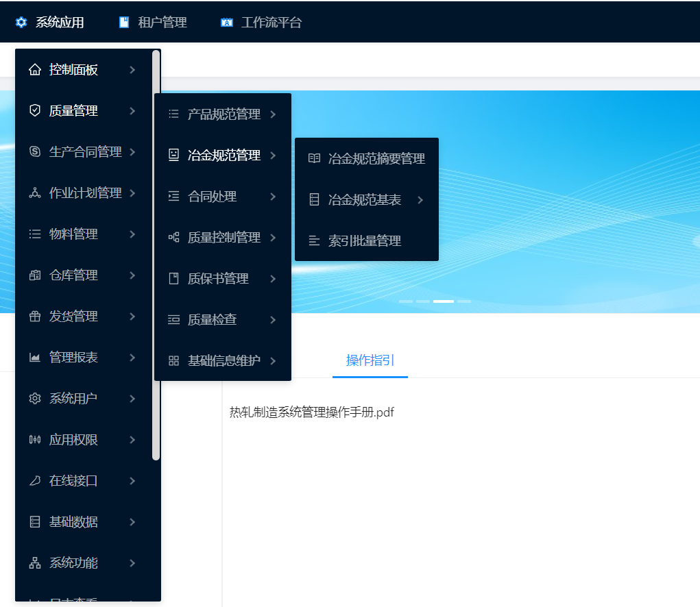
Task: Expand the 冶金规范基表 submenu arrow
Action: click(x=420, y=200)
